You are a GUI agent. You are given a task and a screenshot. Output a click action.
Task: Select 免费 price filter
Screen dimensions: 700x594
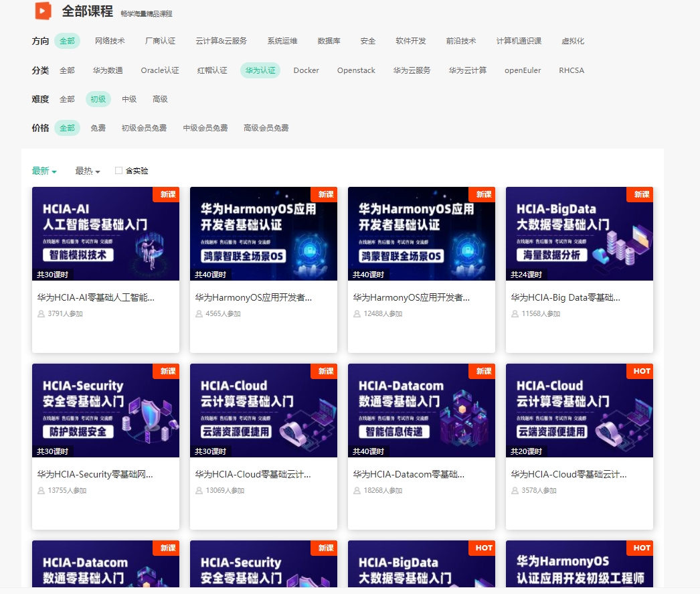(x=98, y=128)
